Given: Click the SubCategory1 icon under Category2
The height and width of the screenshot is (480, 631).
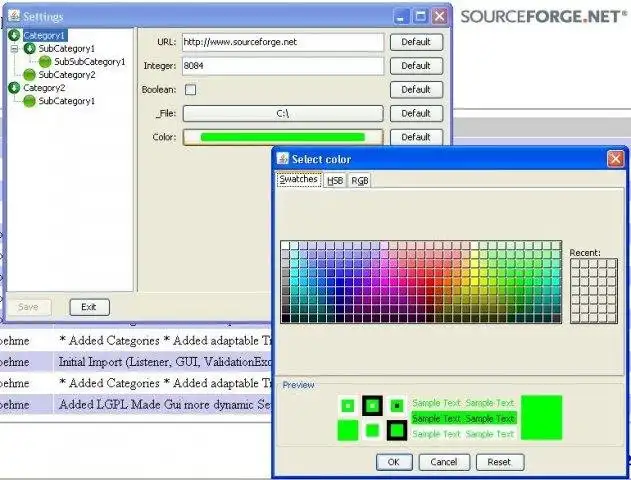Looking at the screenshot, I should (29, 101).
